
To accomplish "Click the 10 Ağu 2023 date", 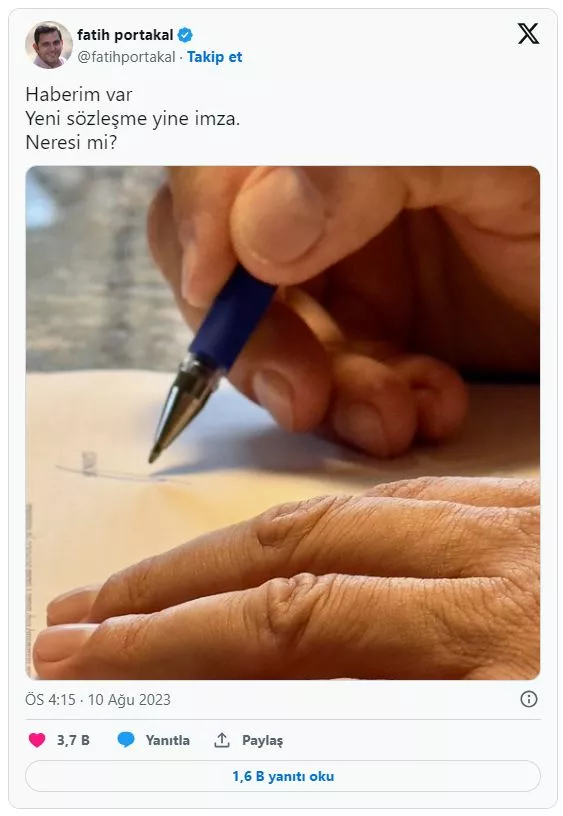I will click(x=129, y=699).
